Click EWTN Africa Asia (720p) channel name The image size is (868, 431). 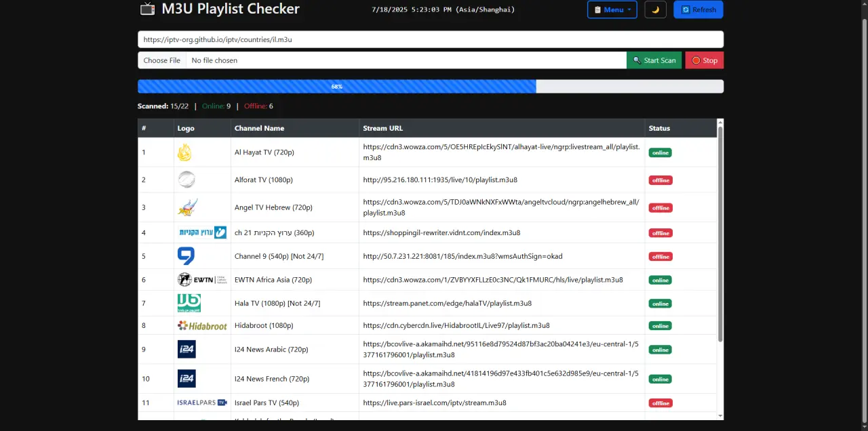273,279
